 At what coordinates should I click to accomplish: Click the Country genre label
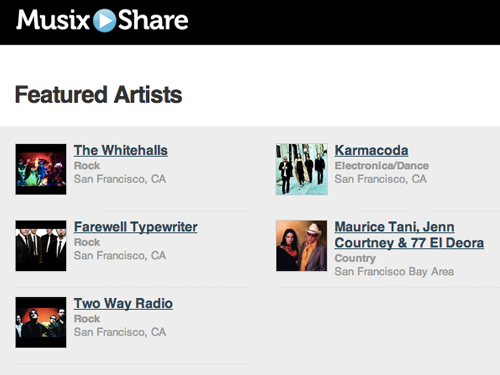tap(355, 258)
